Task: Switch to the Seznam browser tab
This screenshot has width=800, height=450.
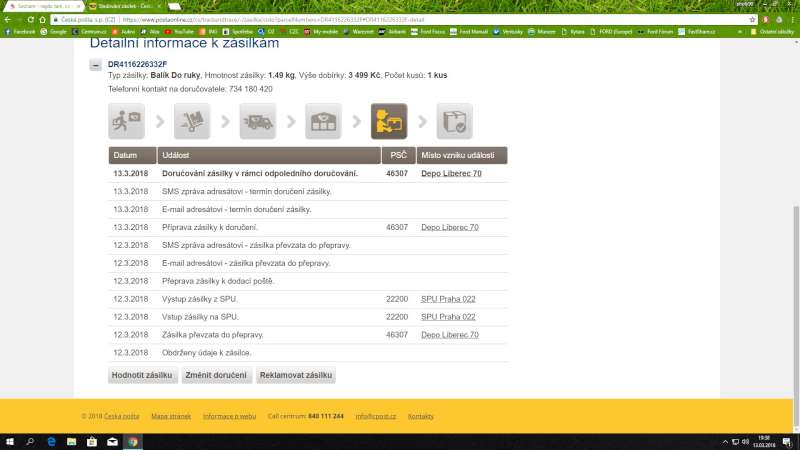Action: (x=42, y=6)
